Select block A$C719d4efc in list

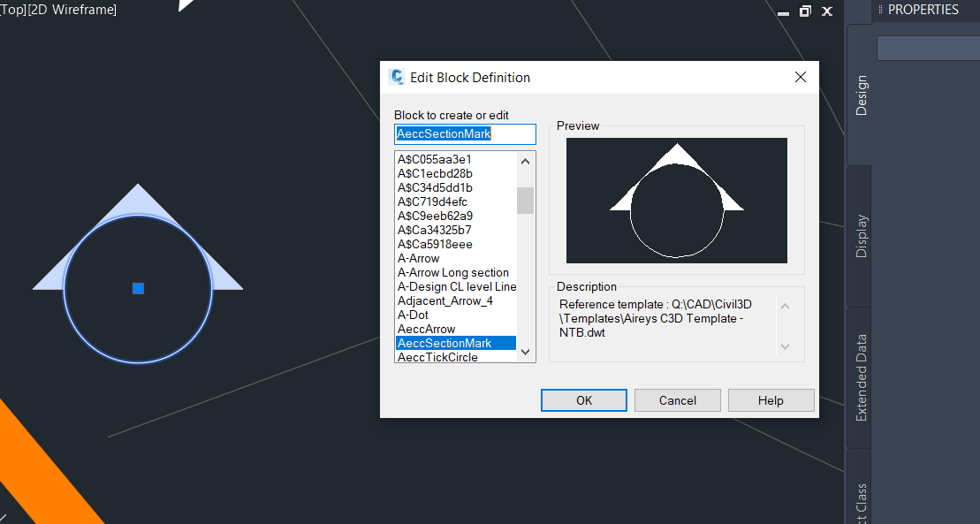[x=456, y=202]
